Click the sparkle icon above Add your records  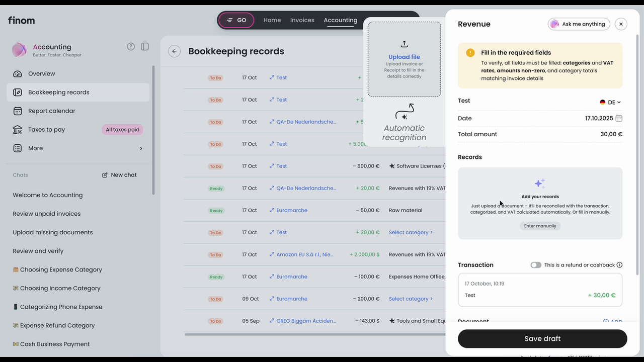(x=540, y=184)
